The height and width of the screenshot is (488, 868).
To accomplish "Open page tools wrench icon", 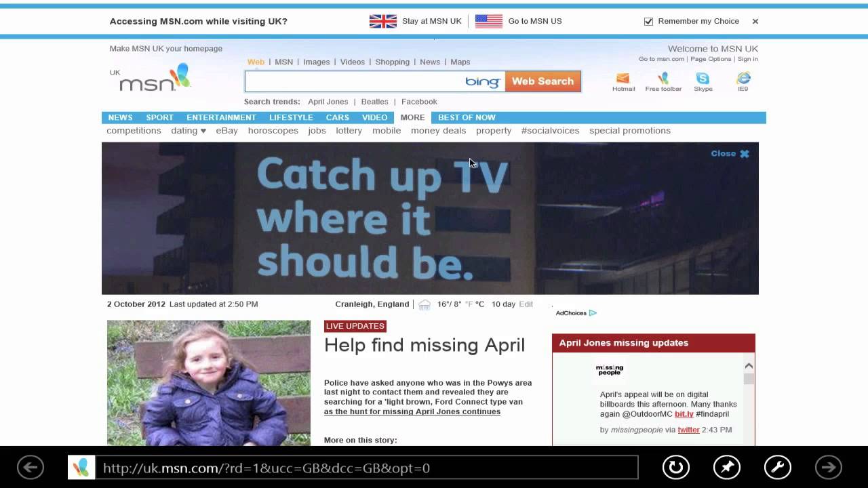I will 778,467.
